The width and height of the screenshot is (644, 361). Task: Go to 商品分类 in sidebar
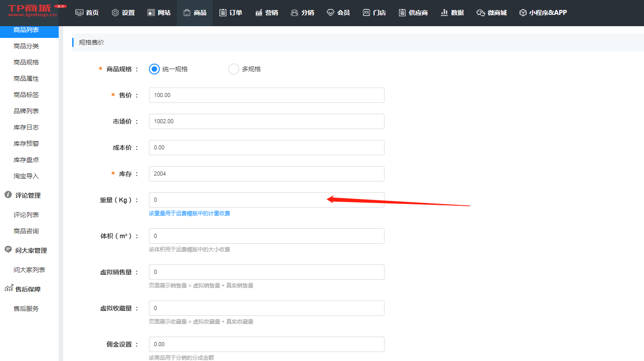click(x=26, y=46)
